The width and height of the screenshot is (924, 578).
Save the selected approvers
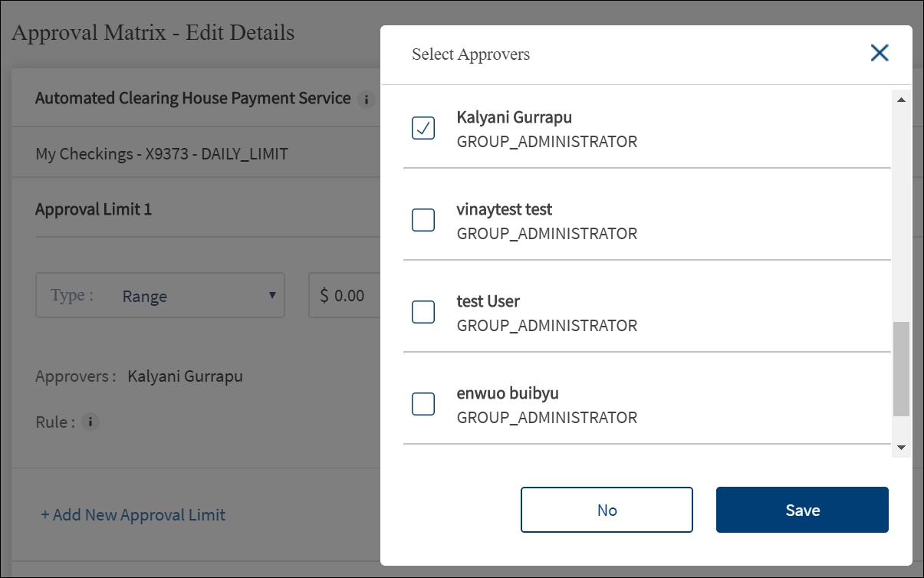802,510
